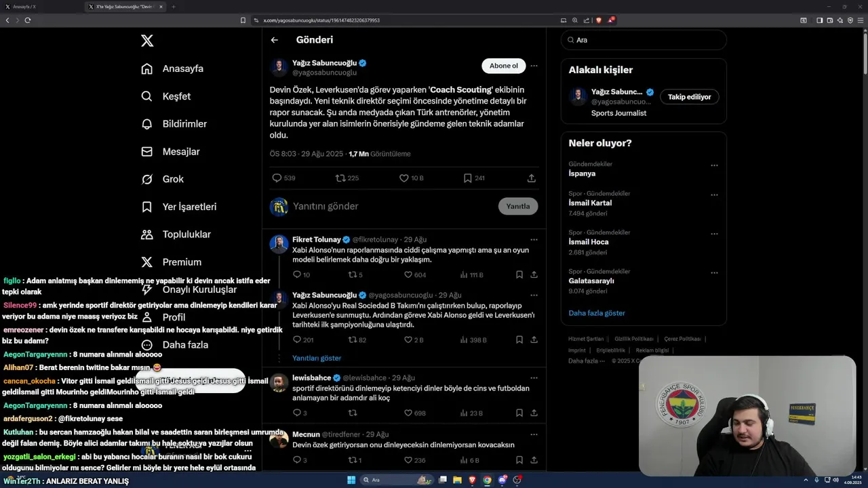The height and width of the screenshot is (488, 868).
Task: Open a new browser tab
Action: 174,7
